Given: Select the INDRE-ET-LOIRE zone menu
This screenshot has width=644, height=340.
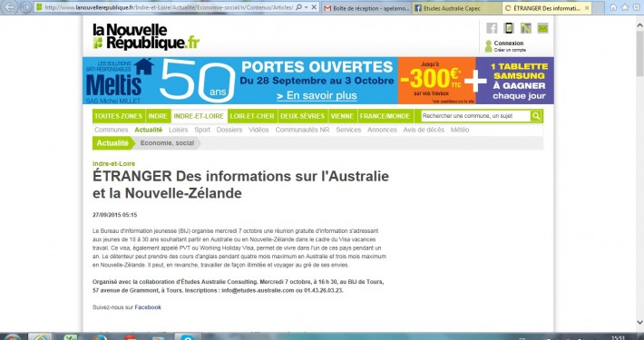Looking at the screenshot, I should coord(199,116).
